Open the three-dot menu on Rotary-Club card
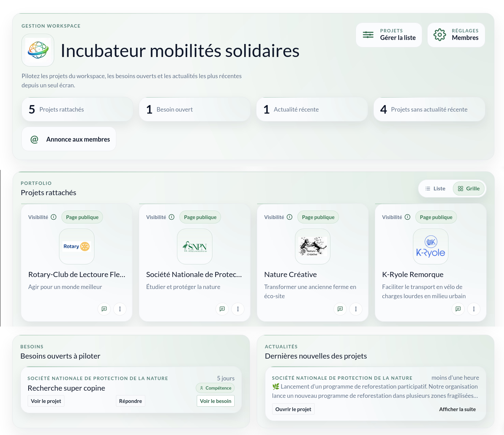The width and height of the screenshot is (504, 435). click(120, 309)
